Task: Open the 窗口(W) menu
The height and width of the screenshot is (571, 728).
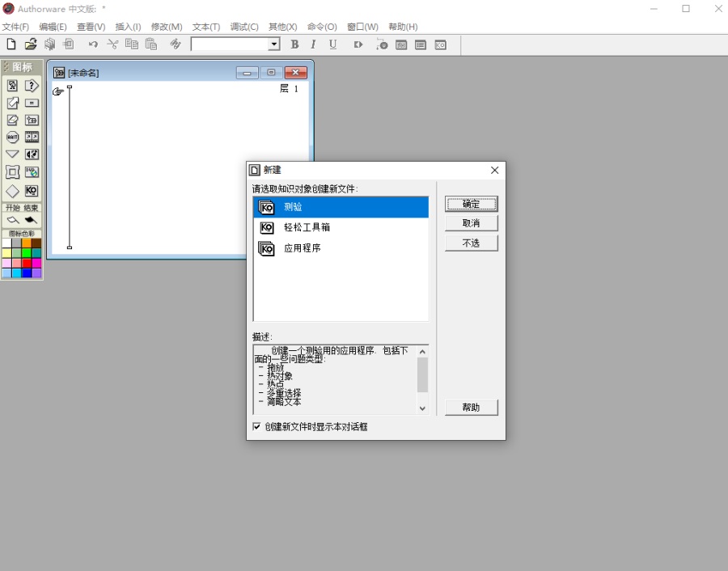Action: click(x=362, y=27)
